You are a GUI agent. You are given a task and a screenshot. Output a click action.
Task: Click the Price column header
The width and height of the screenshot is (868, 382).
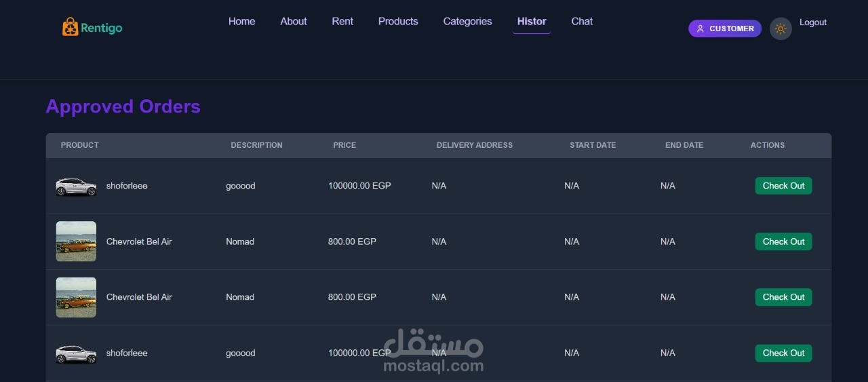344,145
